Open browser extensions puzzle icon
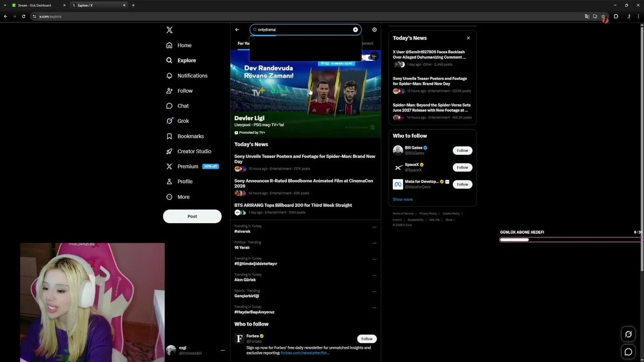This screenshot has width=644, height=362. pyautogui.click(x=616, y=16)
